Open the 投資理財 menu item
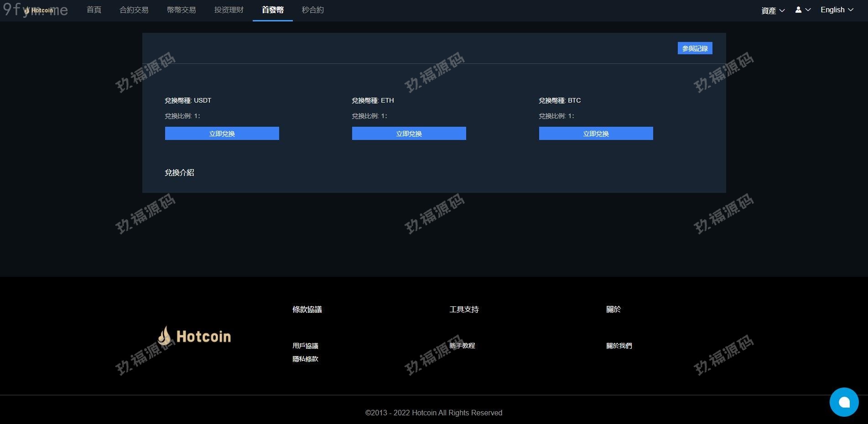The width and height of the screenshot is (868, 424). [229, 10]
